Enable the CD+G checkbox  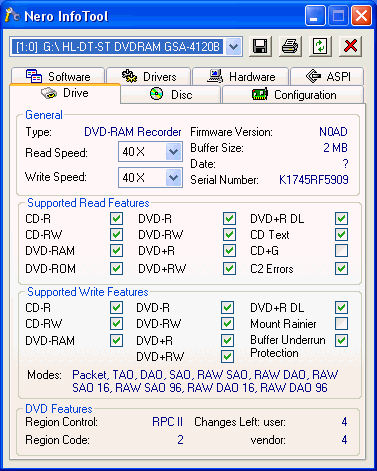pos(342,251)
